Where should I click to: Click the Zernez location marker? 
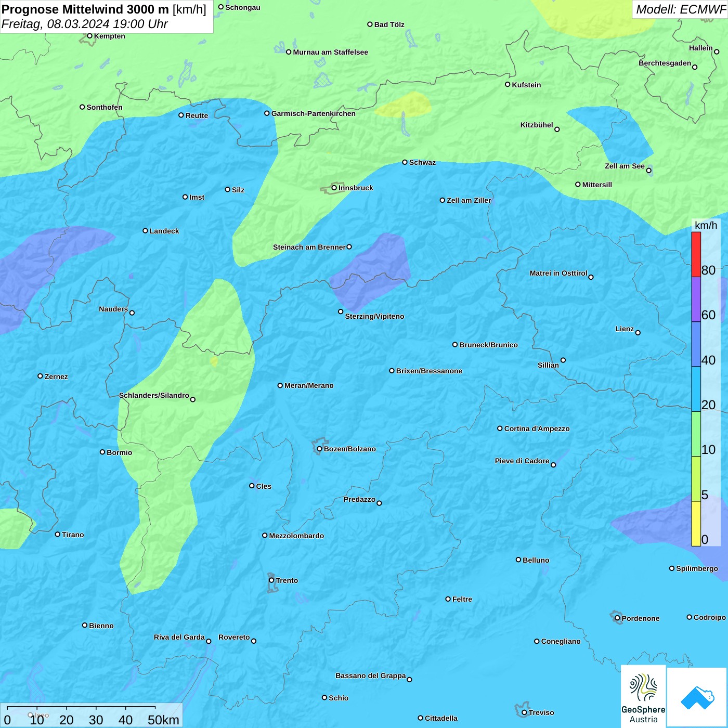click(40, 376)
